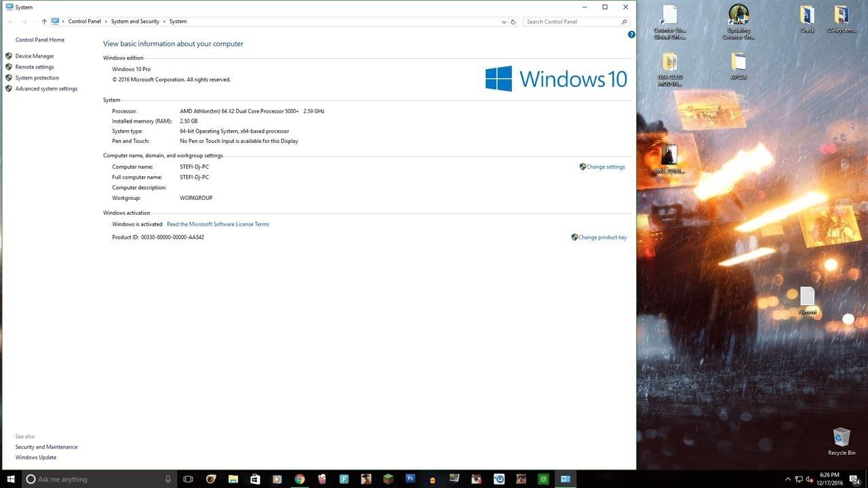Click the Back navigation arrow

[x=11, y=22]
